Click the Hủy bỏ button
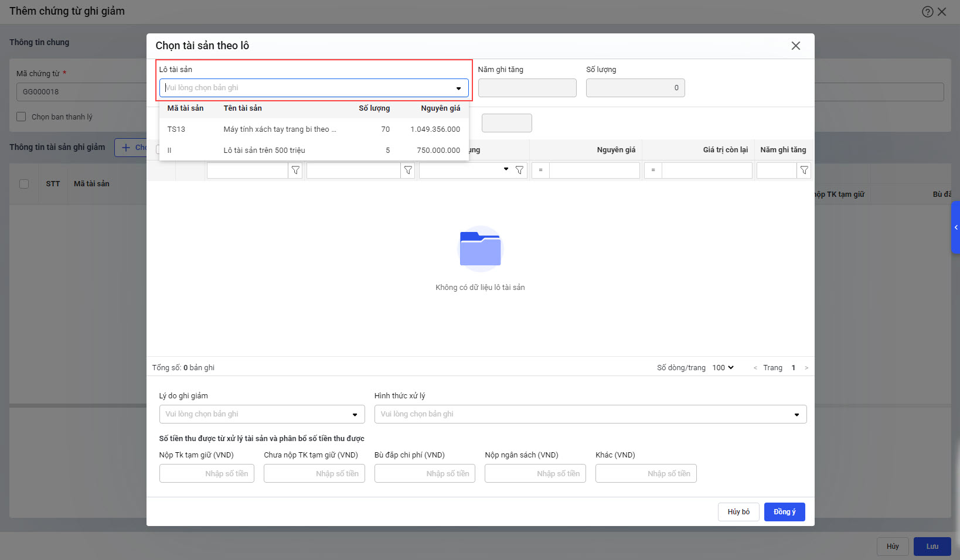 738,512
